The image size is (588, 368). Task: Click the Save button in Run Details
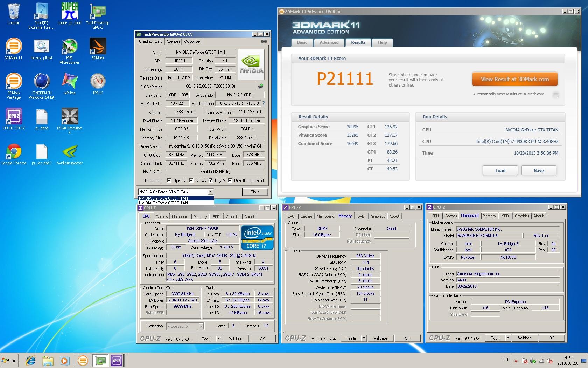(539, 171)
